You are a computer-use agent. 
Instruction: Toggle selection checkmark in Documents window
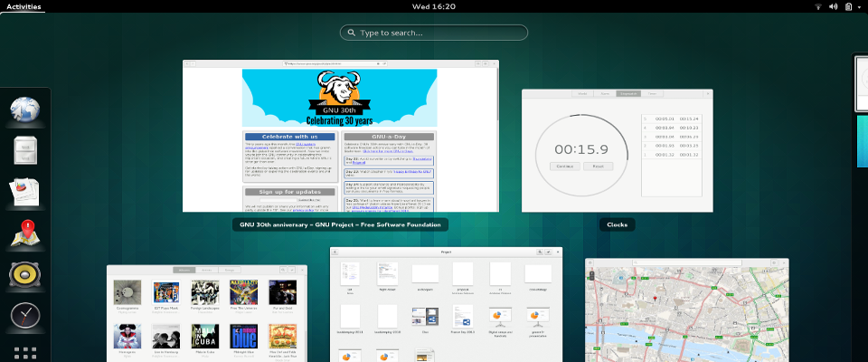548,252
